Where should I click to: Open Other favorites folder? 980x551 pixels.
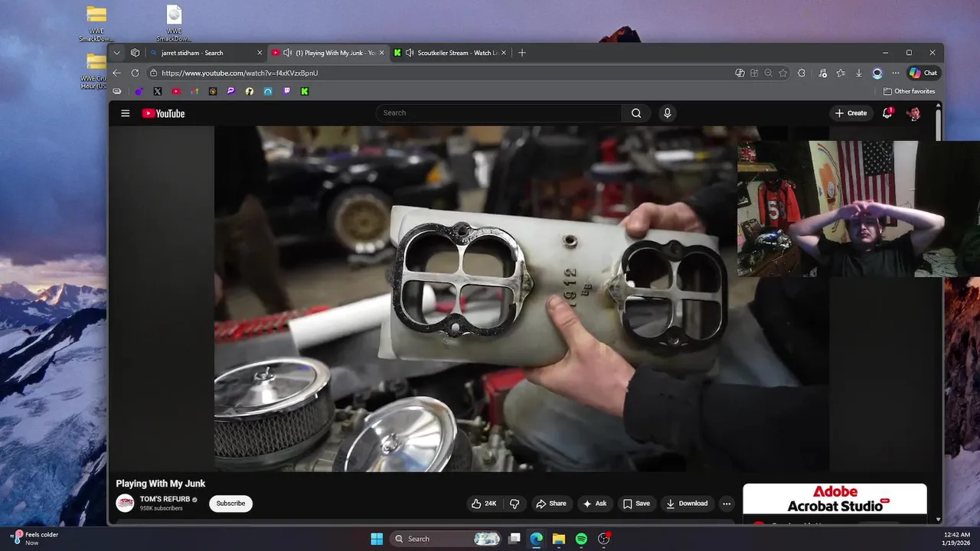pos(910,91)
